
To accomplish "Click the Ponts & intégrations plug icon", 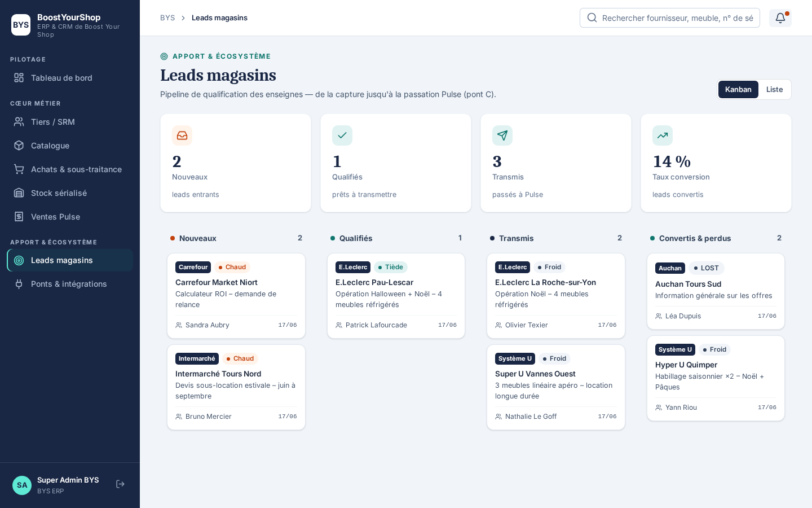I will [x=19, y=284].
